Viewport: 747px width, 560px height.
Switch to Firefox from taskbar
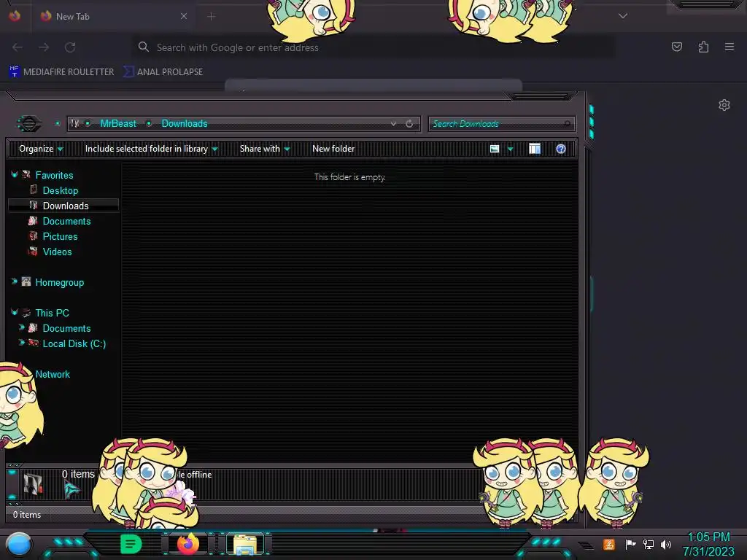click(x=188, y=544)
